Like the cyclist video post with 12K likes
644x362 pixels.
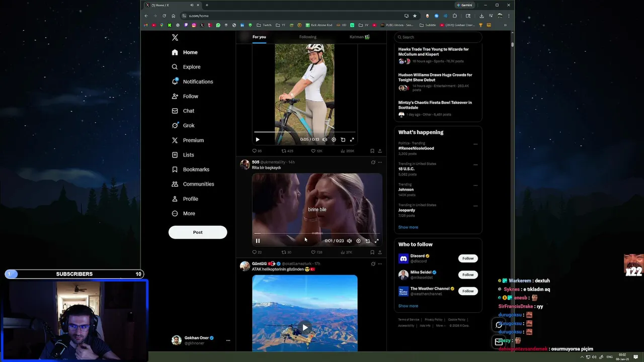point(316,151)
